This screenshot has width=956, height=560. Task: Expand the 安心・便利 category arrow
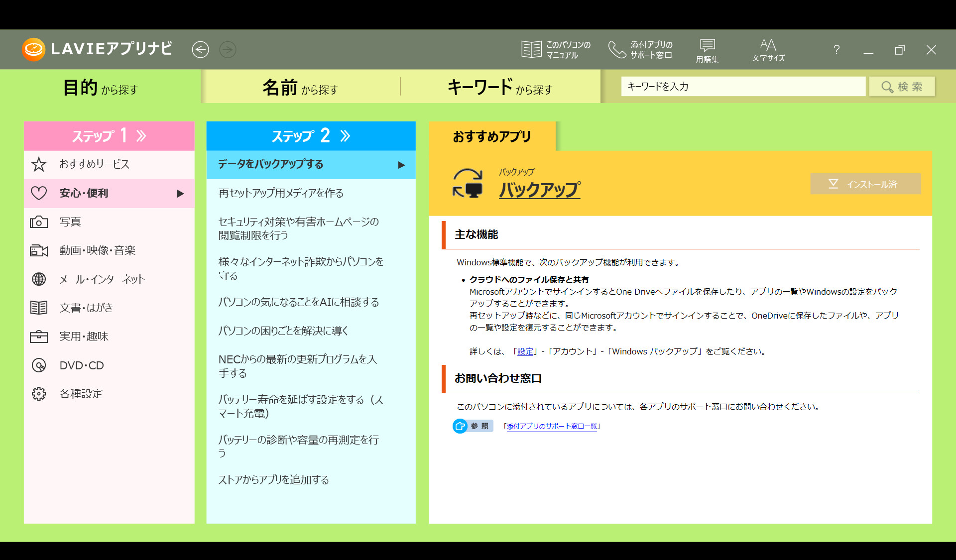pyautogui.click(x=180, y=194)
